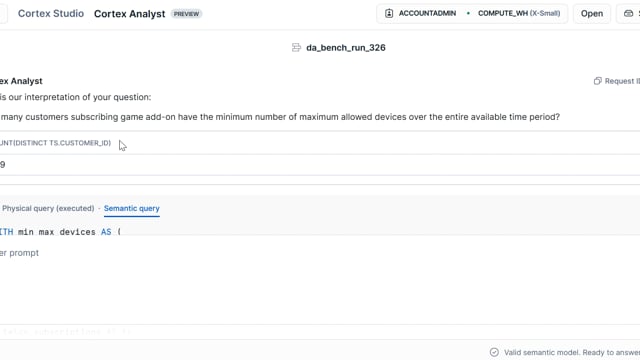Click the PREVIEW badge
This screenshot has width=640, height=360.
[186, 13]
